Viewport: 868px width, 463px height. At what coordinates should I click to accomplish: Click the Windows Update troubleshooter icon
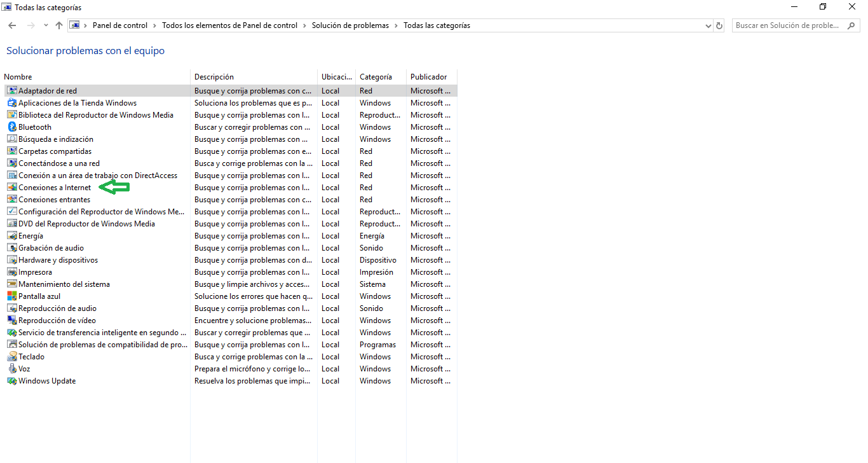click(x=12, y=381)
